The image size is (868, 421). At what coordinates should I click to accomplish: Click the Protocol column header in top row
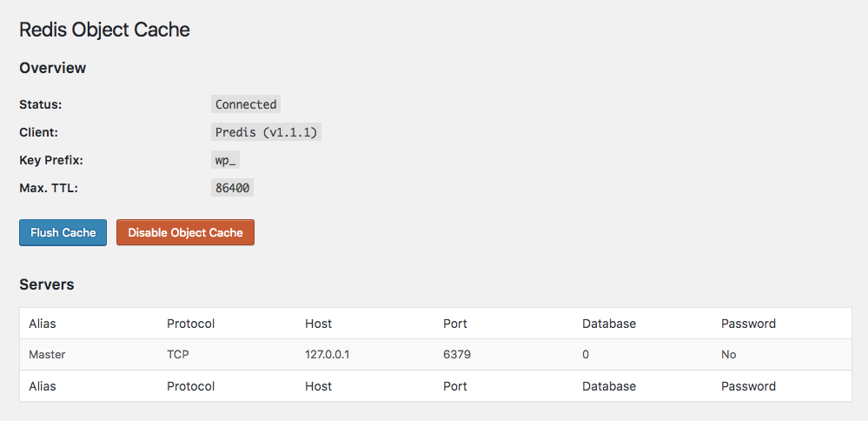[x=190, y=324]
